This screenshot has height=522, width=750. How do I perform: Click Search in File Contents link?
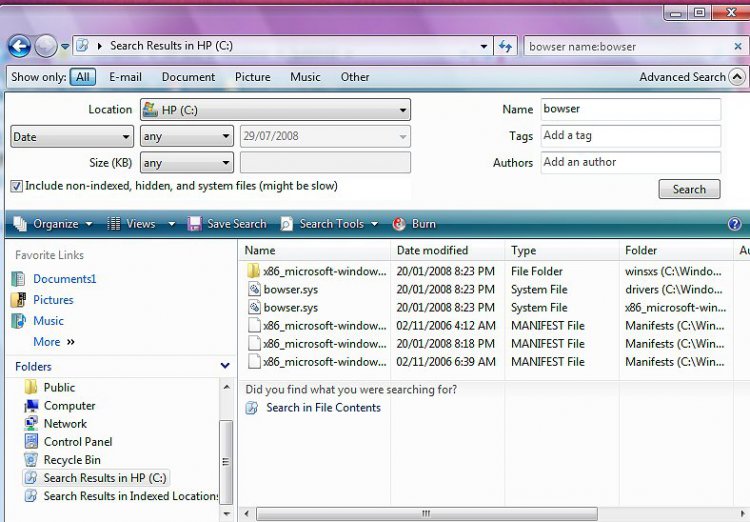323,408
